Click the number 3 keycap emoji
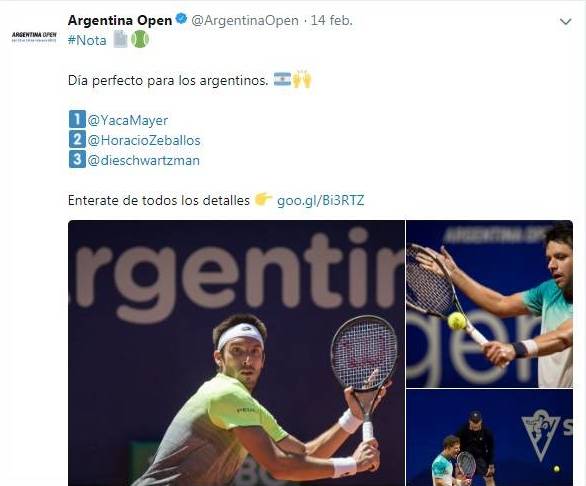This screenshot has width=586, height=486. pyautogui.click(x=77, y=159)
